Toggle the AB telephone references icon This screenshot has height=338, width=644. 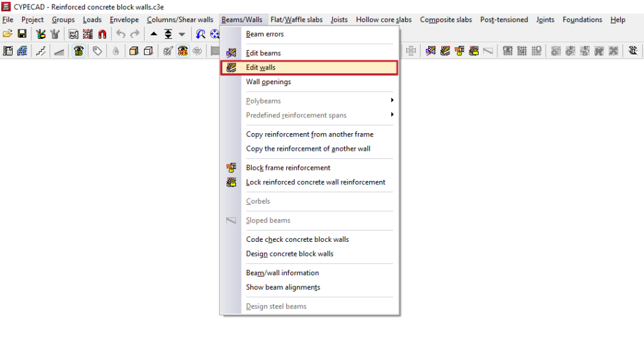tap(79, 51)
